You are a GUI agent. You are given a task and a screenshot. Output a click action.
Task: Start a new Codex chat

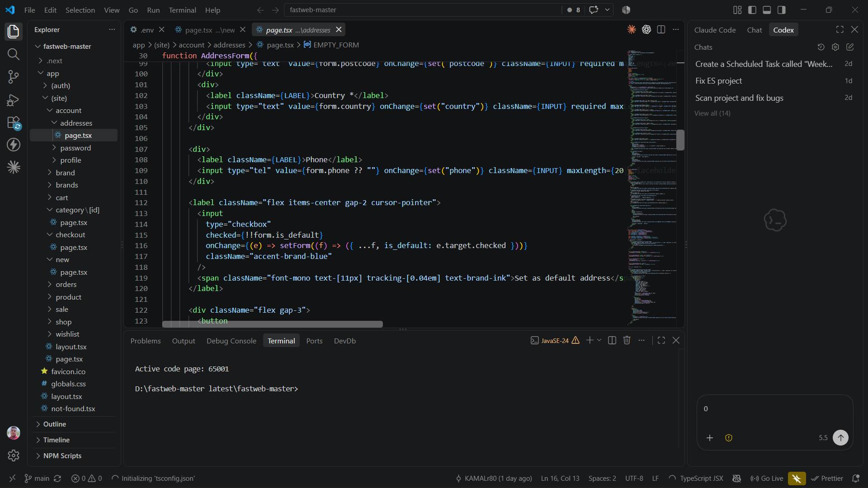(x=850, y=47)
